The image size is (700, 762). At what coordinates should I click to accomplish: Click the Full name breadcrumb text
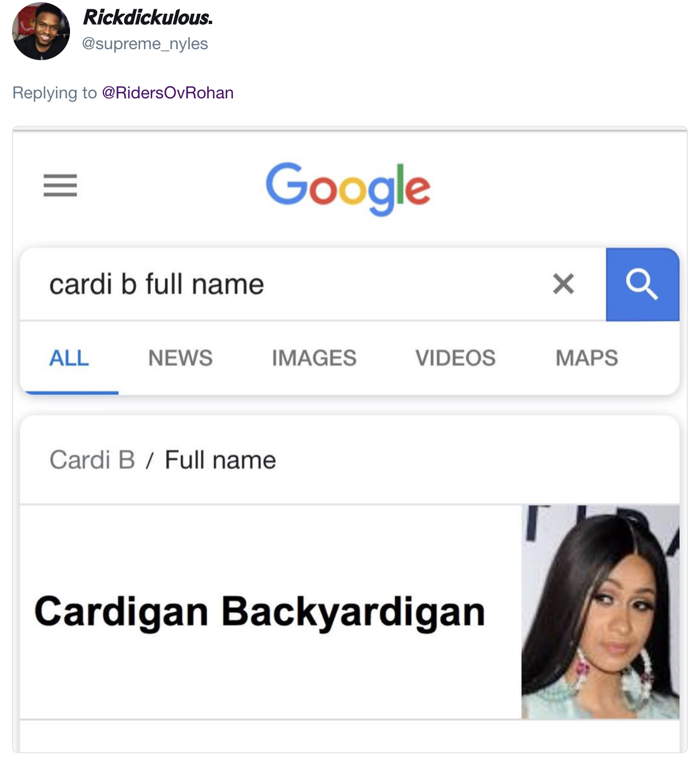[x=220, y=460]
